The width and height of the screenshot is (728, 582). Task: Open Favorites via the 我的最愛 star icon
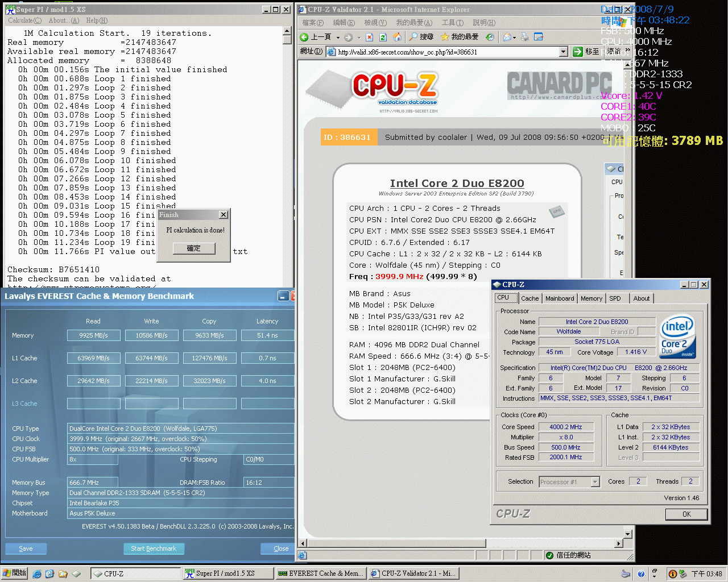tap(445, 37)
